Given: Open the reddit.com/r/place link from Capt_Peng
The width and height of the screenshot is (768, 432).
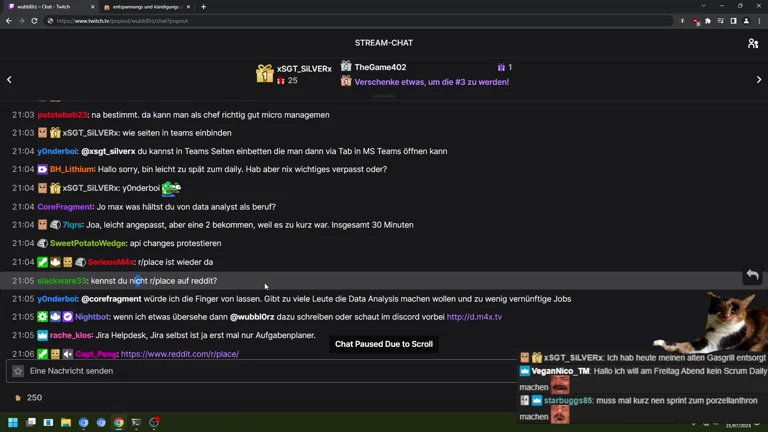Looking at the screenshot, I should pyautogui.click(x=179, y=354).
